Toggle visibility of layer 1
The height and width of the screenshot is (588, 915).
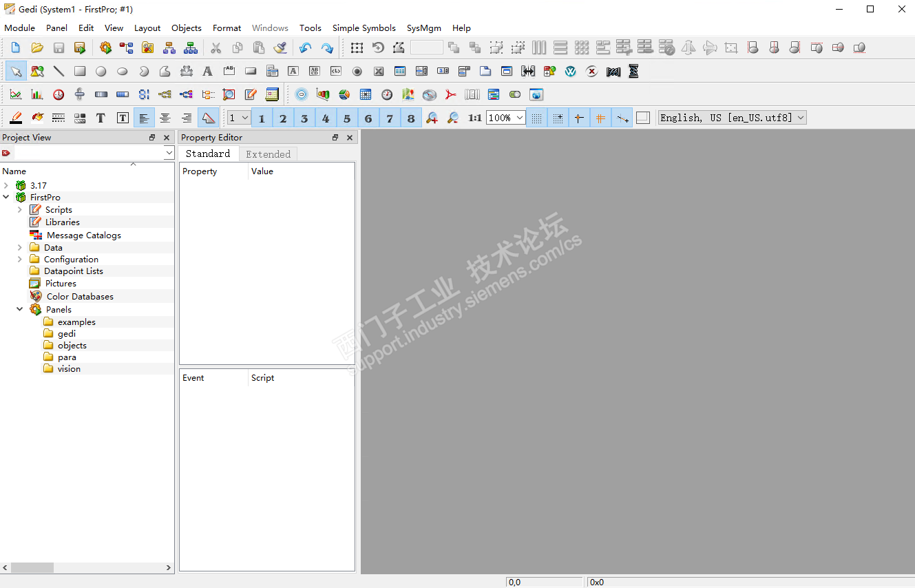pyautogui.click(x=262, y=118)
